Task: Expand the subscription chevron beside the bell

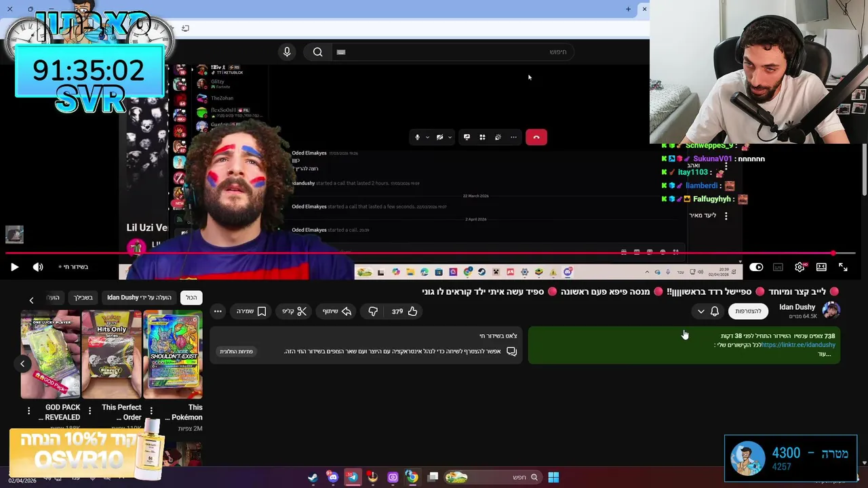Action: (701, 311)
